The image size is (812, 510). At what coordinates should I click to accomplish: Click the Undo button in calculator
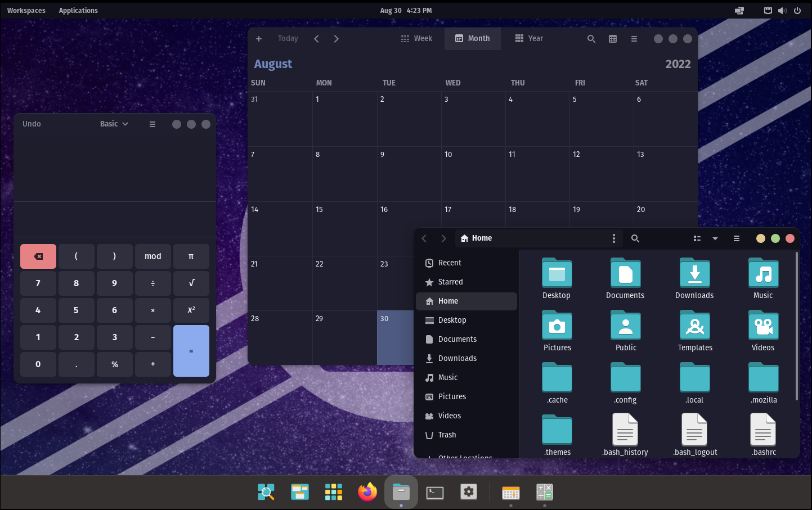pyautogui.click(x=32, y=124)
